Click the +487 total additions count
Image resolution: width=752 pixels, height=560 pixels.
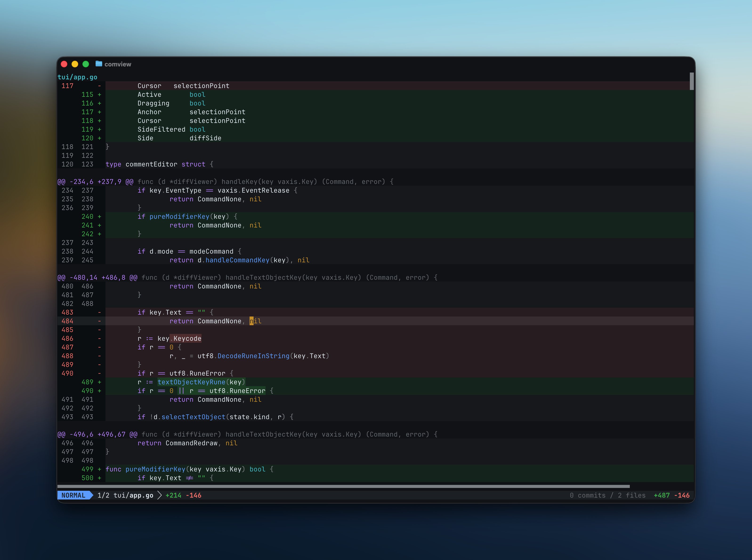[x=662, y=495]
